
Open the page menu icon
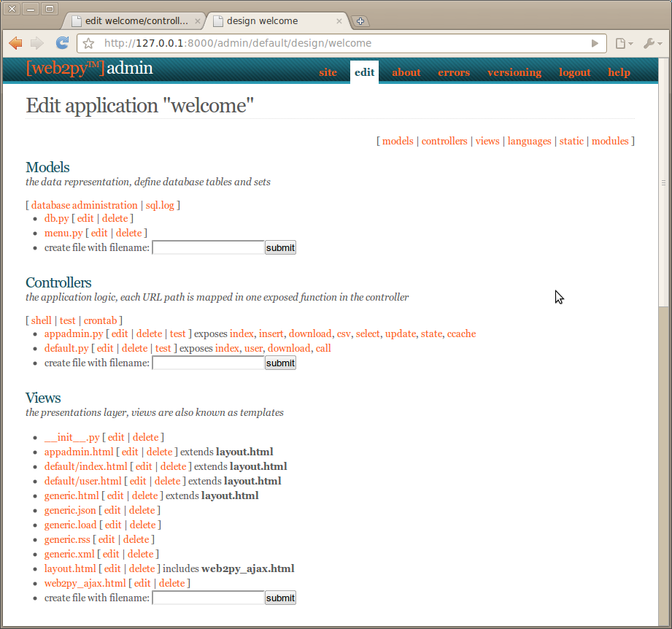pos(624,43)
